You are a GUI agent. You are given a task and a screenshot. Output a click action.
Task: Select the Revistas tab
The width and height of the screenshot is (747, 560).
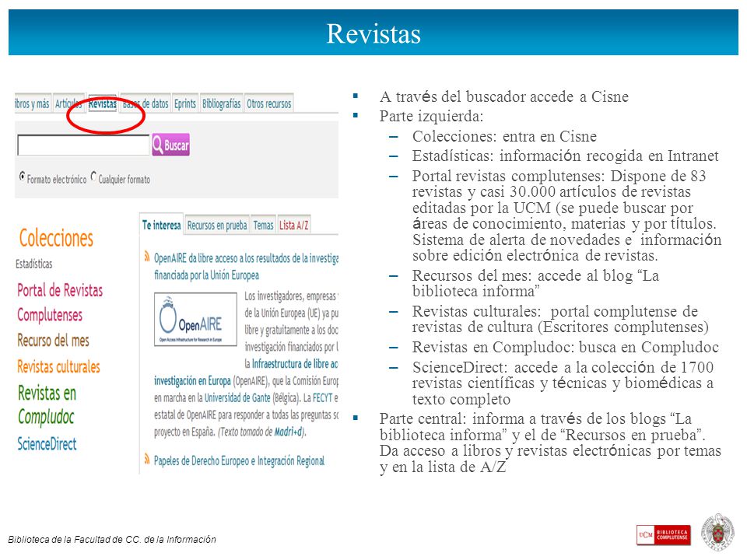click(103, 103)
